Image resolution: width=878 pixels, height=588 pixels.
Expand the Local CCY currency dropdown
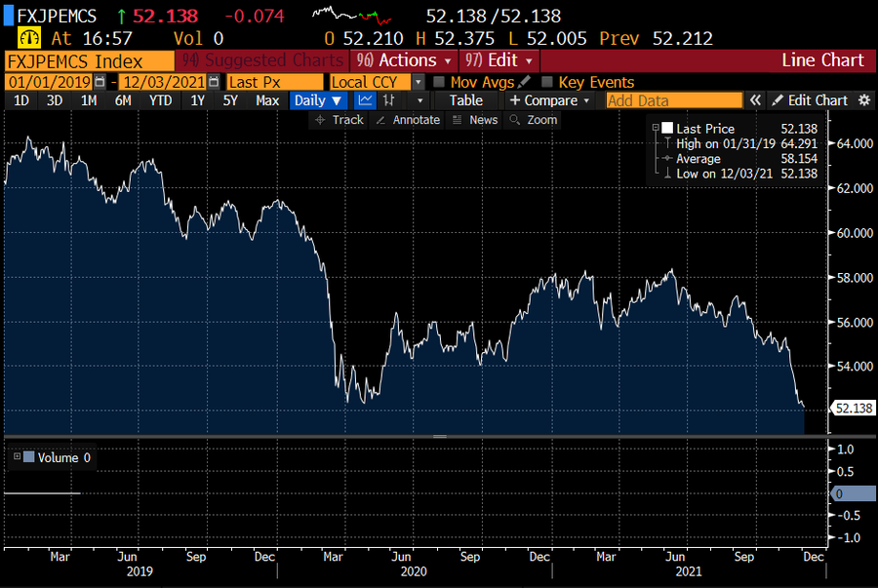click(x=419, y=82)
